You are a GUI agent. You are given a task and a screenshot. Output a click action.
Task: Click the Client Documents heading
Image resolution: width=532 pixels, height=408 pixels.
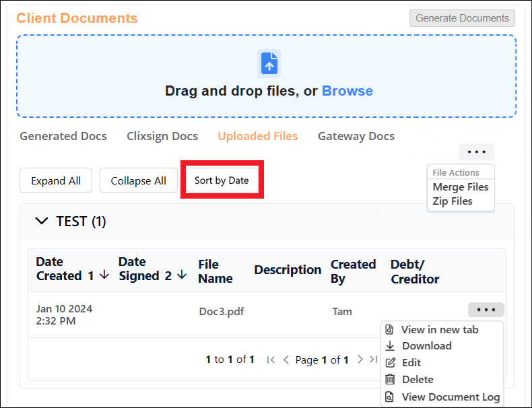coord(77,18)
